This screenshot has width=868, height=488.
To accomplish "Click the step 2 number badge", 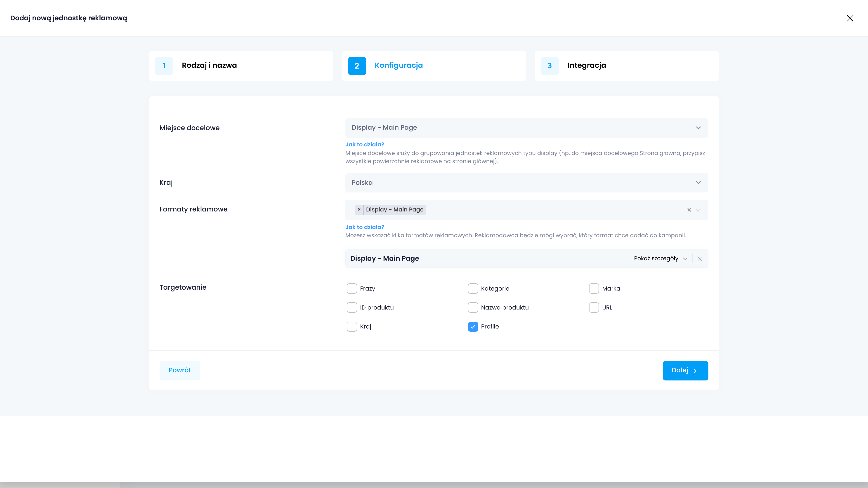I will point(357,66).
